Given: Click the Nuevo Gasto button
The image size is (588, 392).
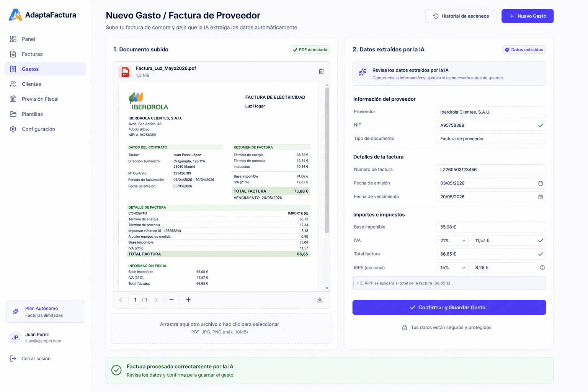Looking at the screenshot, I should pyautogui.click(x=528, y=16).
